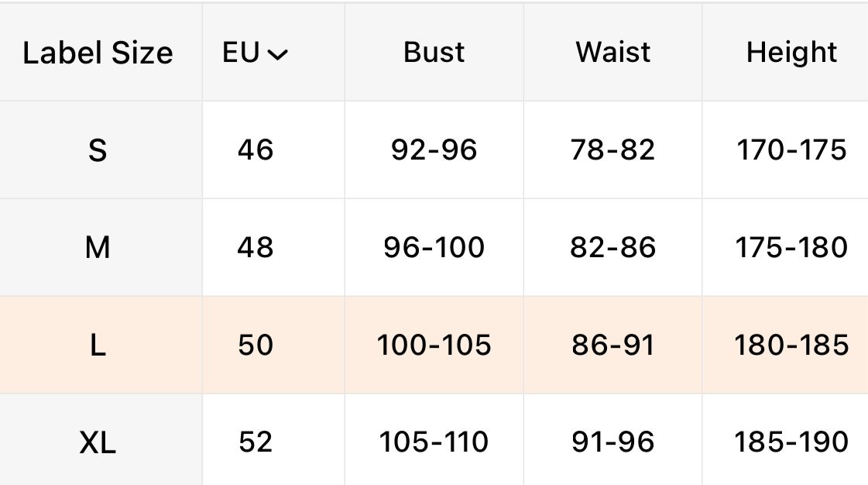Click height range 170-175
Image resolution: width=868 pixels, height=485 pixels.
coord(791,150)
